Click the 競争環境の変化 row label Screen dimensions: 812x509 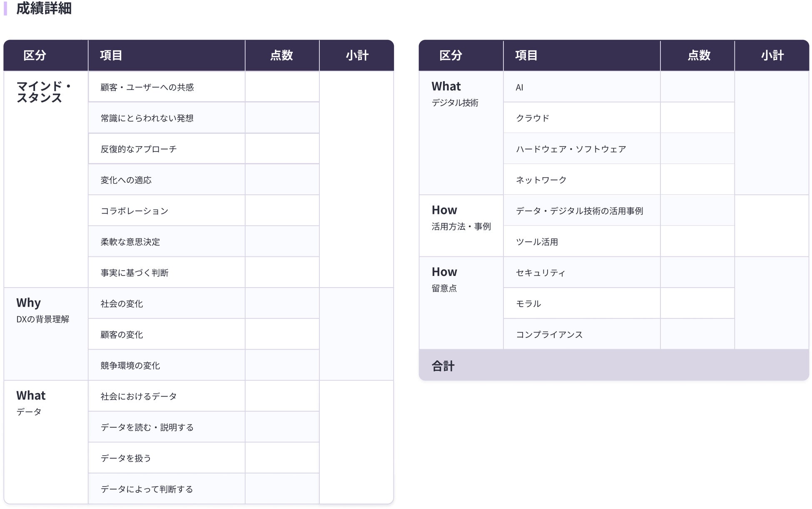coord(130,365)
